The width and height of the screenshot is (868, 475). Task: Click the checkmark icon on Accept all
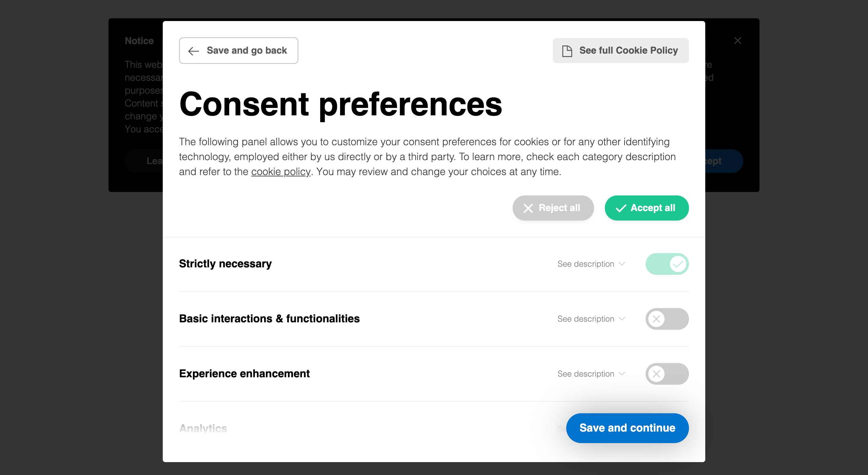point(621,208)
